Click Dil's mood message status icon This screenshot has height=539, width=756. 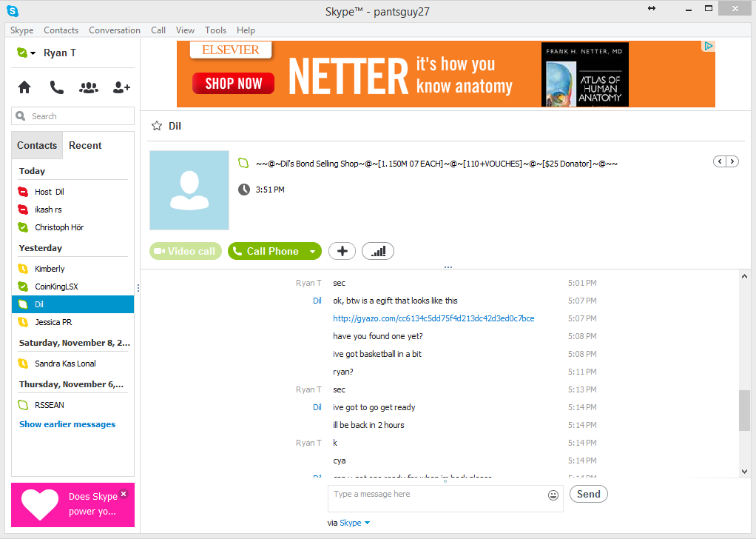243,164
